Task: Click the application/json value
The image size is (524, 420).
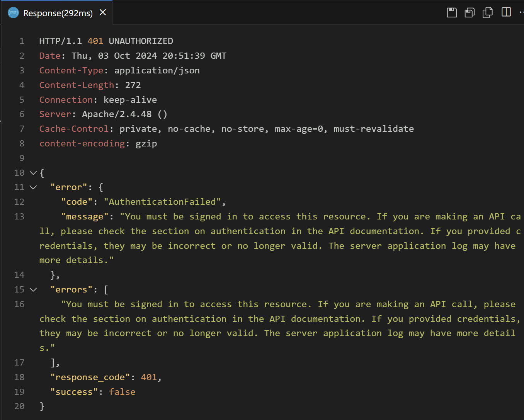Action: [157, 70]
